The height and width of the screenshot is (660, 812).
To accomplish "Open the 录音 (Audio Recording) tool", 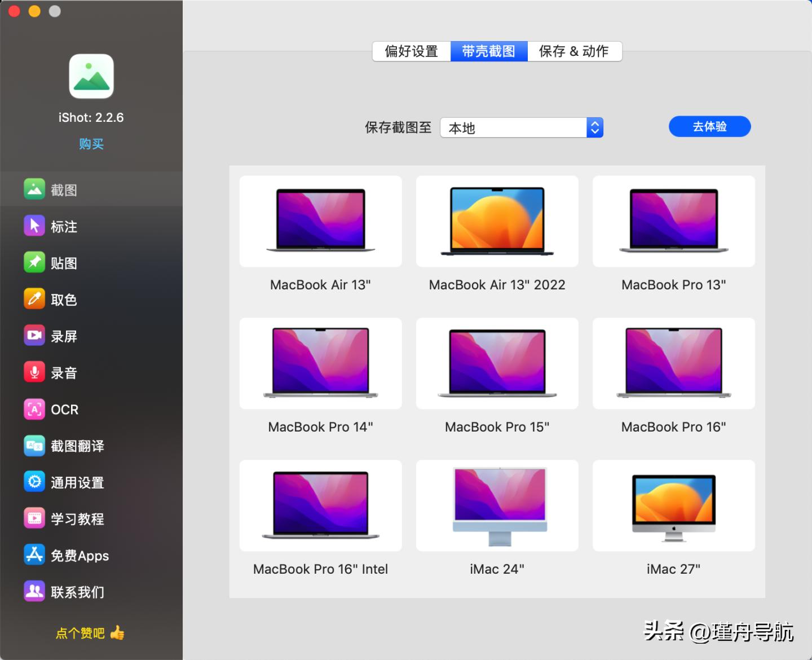I will (64, 372).
